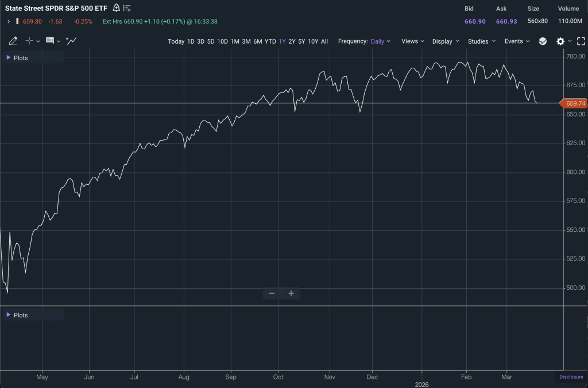Click the round chart badge icon
This screenshot has width=588, height=388.
point(543,41)
